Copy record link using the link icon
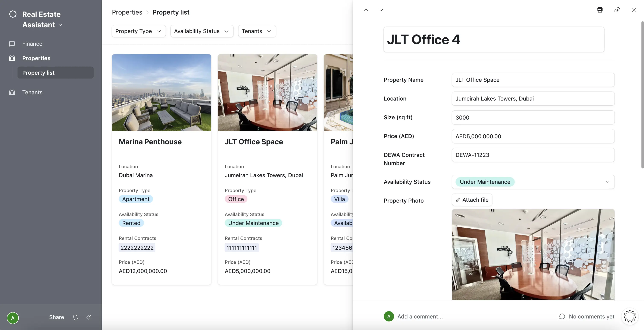The image size is (644, 330). coord(617,10)
